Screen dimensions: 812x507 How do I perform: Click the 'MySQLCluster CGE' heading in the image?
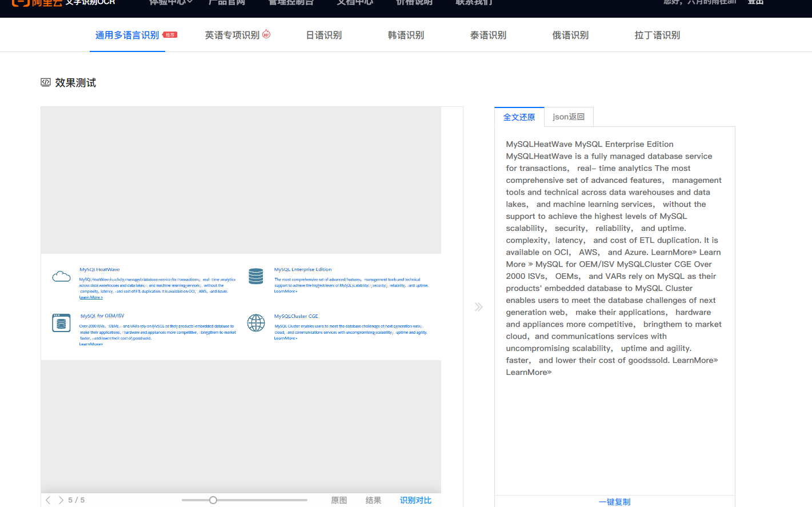[x=296, y=316]
